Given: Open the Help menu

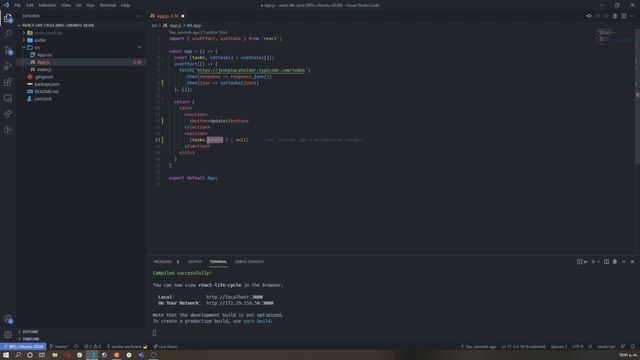Looking at the screenshot, I should (x=125, y=5).
